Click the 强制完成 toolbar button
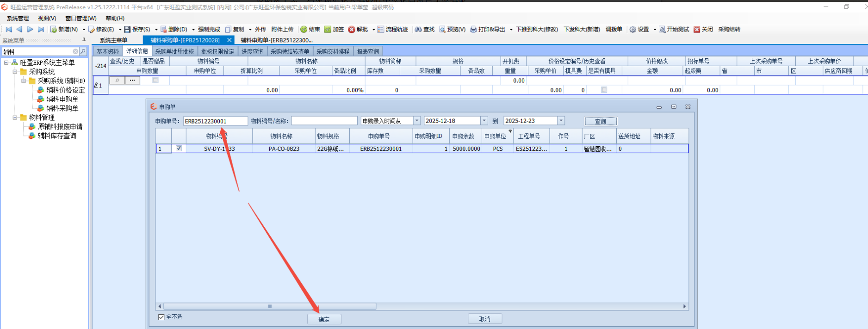This screenshot has height=329, width=868. pos(209,29)
